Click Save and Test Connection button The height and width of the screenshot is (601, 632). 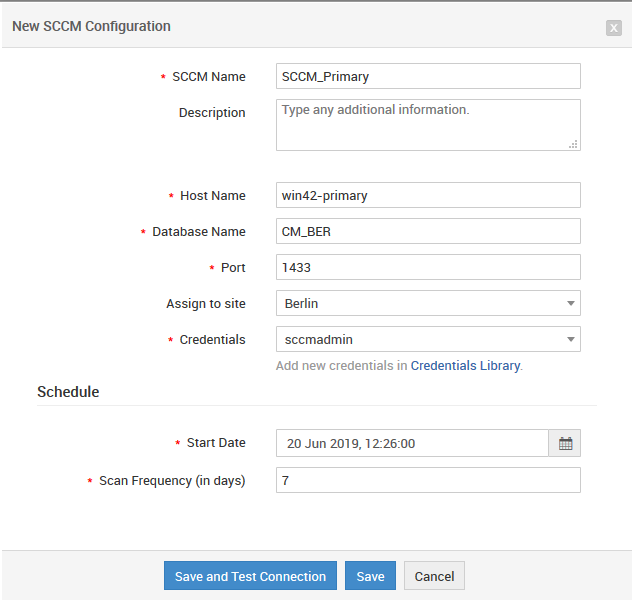250,576
